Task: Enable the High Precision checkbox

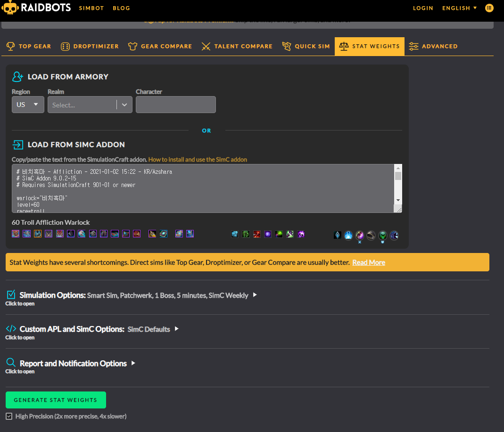Action: pos(9,416)
